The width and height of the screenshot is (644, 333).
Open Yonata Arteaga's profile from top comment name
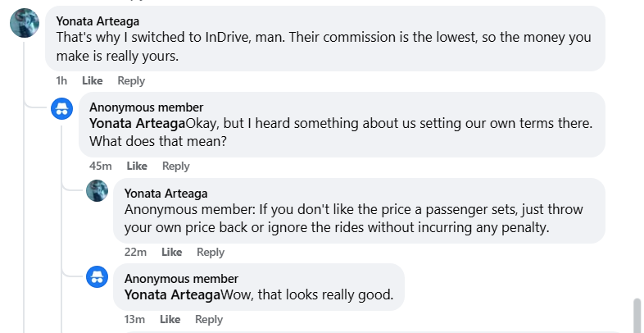point(98,21)
